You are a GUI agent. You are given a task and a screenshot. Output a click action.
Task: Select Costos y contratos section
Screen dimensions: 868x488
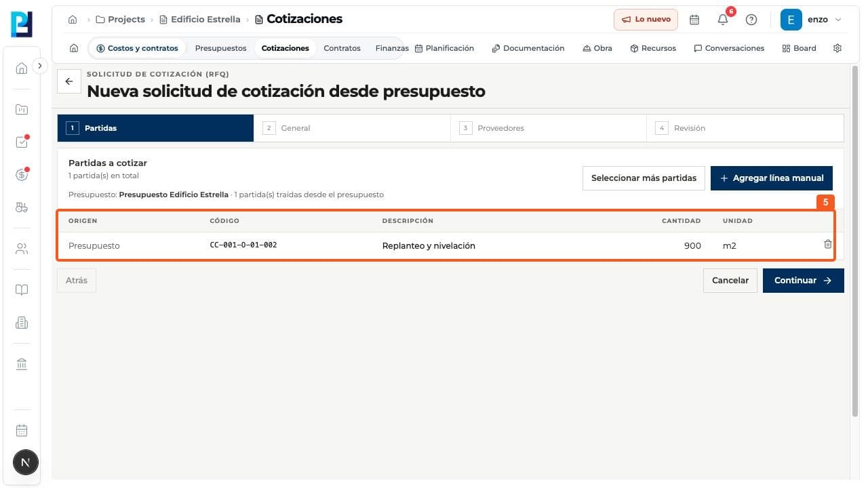138,48
